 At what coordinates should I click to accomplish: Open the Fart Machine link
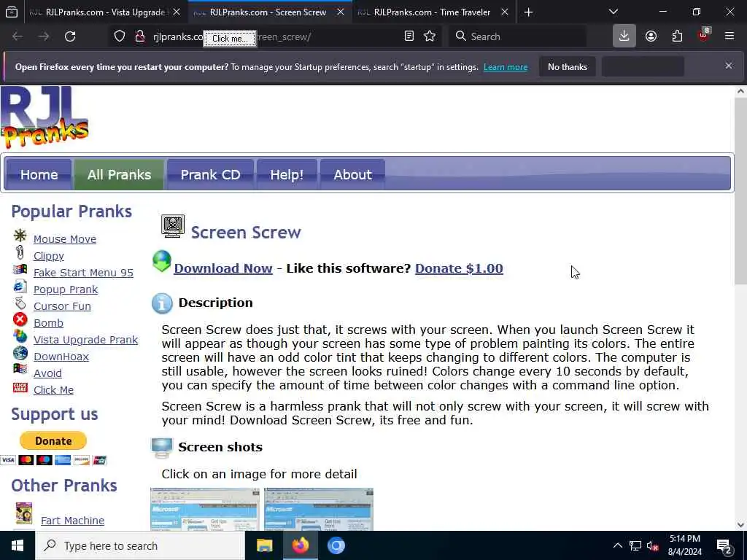72,521
